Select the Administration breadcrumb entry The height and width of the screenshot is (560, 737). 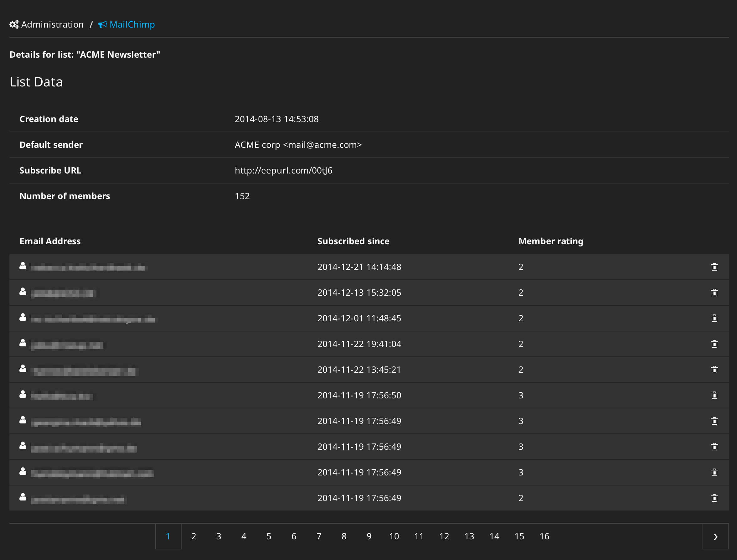pyautogui.click(x=52, y=24)
